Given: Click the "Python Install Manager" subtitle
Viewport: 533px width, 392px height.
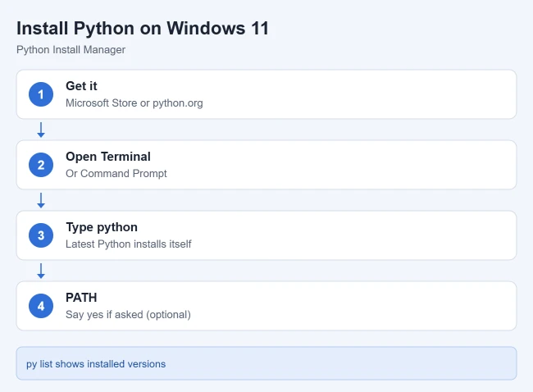Looking at the screenshot, I should click(71, 50).
